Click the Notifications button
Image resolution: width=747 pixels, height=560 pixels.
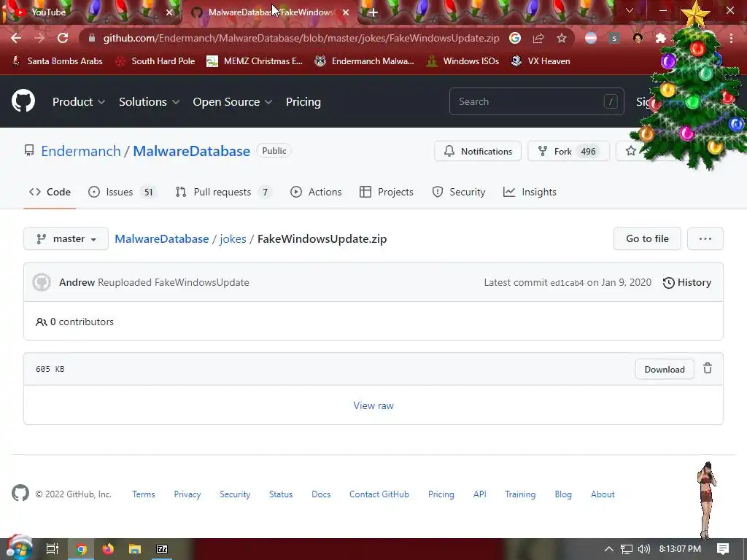[478, 151]
